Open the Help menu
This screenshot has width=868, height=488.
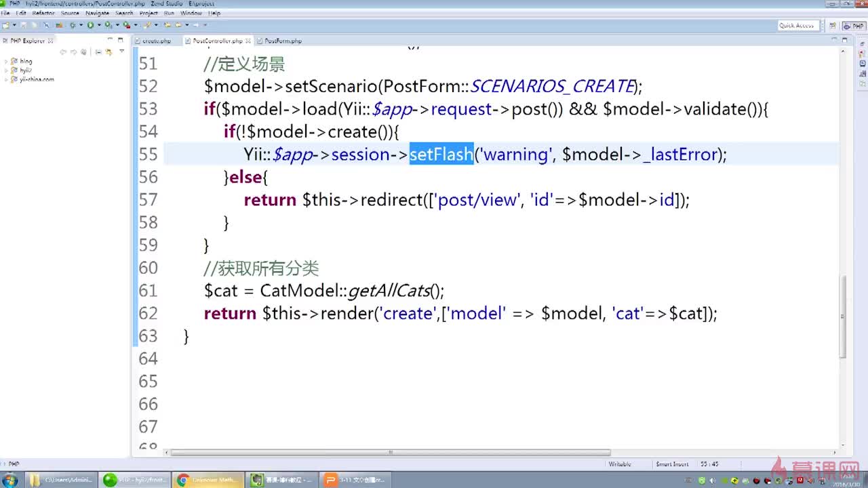[214, 13]
